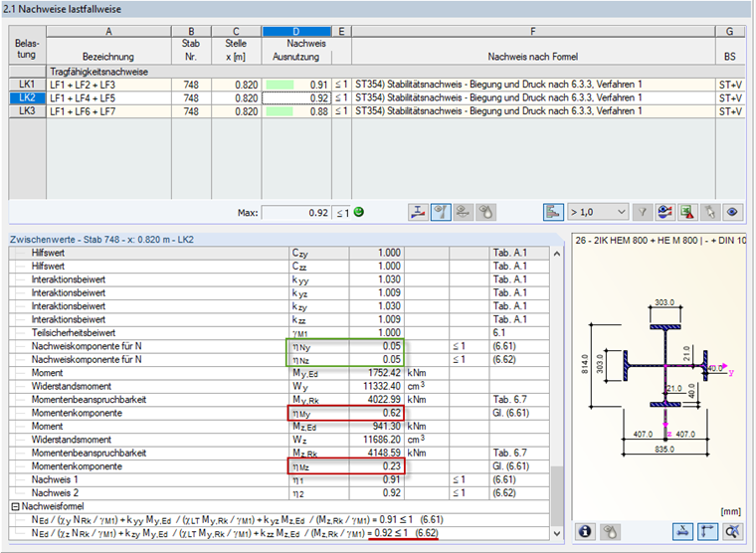
Task: Select column E header
Action: click(x=341, y=32)
